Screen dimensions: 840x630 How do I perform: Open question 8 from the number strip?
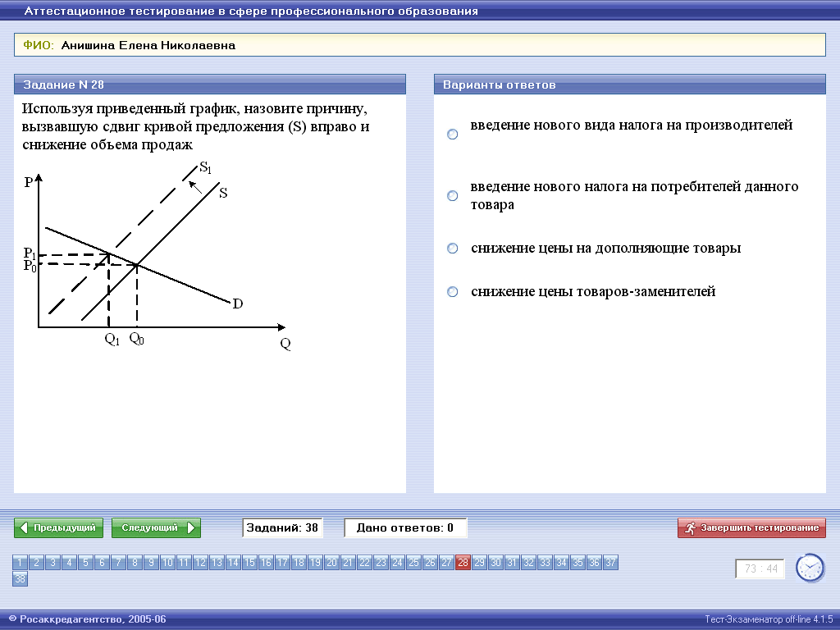135,563
